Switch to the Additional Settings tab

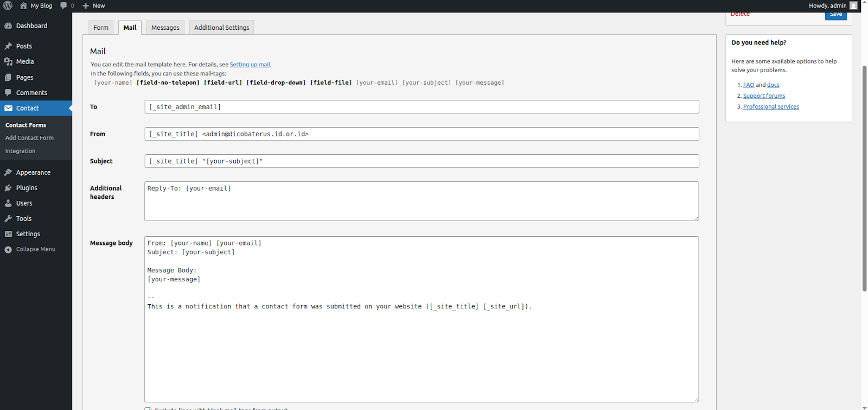click(x=221, y=28)
